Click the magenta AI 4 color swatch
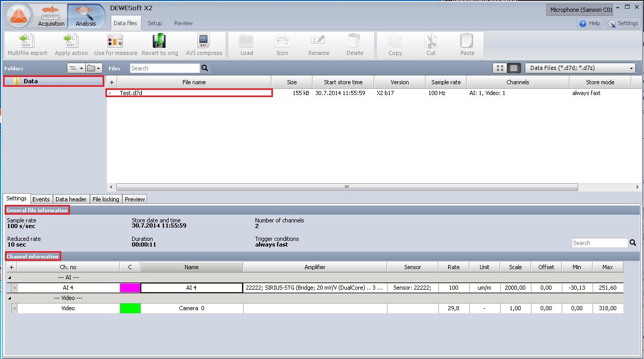The image size is (644, 359). (x=130, y=288)
